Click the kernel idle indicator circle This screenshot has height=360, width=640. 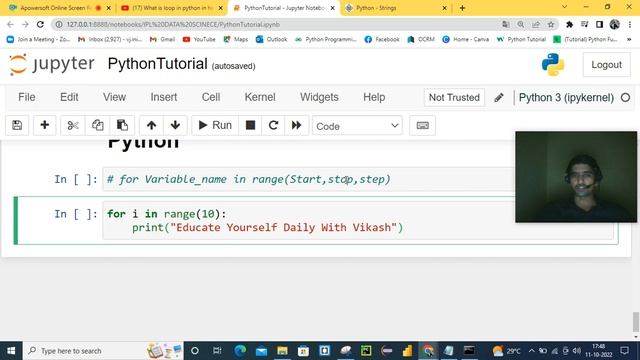(625, 98)
